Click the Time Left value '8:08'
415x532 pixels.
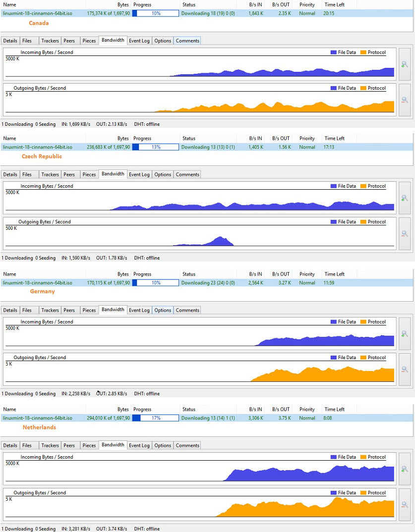328,418
